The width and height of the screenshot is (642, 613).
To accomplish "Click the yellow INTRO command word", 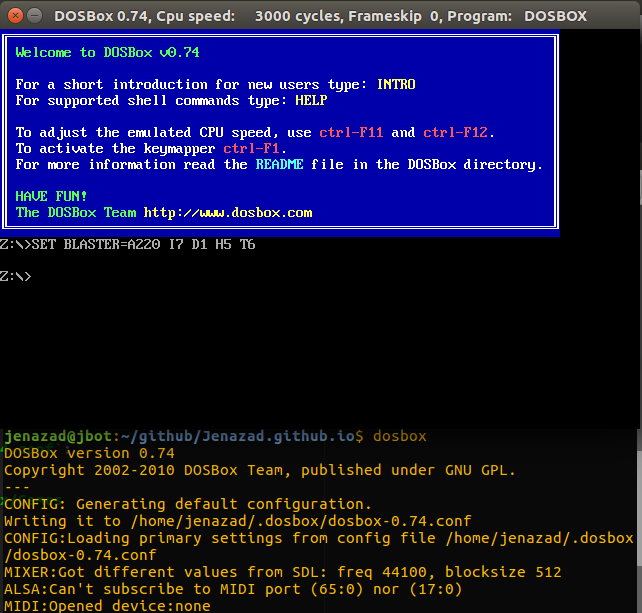I will [396, 84].
